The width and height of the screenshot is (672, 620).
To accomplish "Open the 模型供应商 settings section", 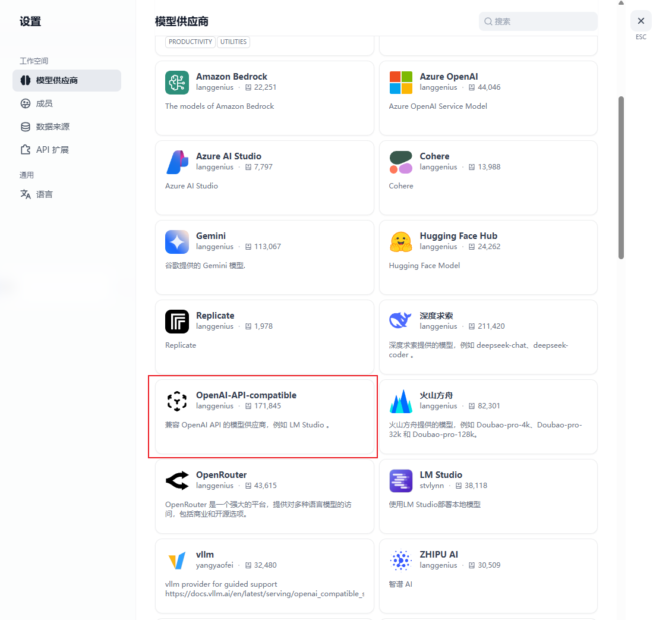I will pos(67,80).
